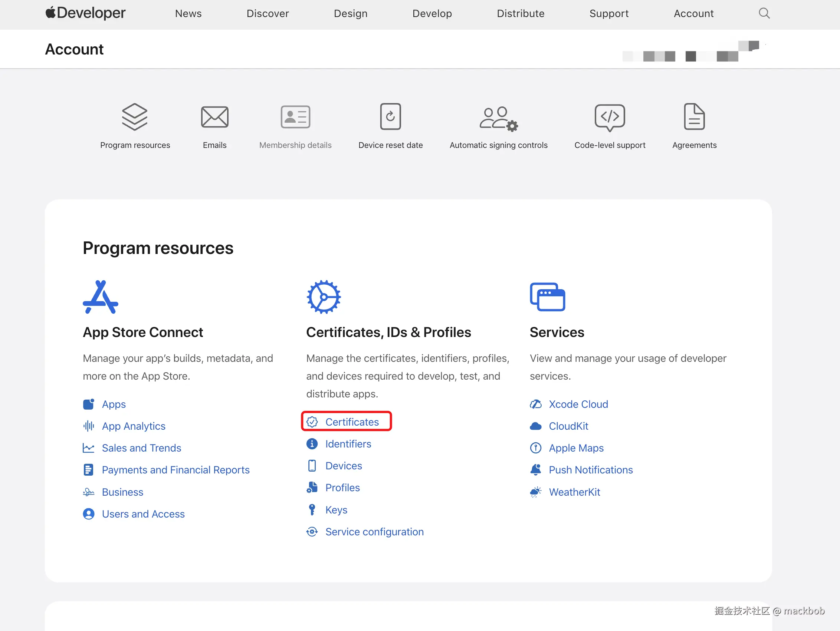The width and height of the screenshot is (840, 631).
Task: Click the Emails envelope icon
Action: pos(214,117)
